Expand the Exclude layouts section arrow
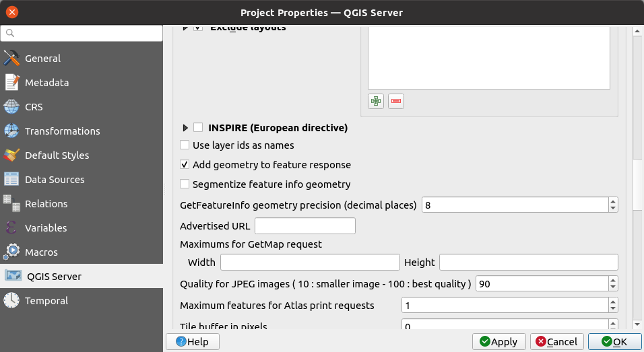This screenshot has height=352, width=644. click(x=185, y=28)
